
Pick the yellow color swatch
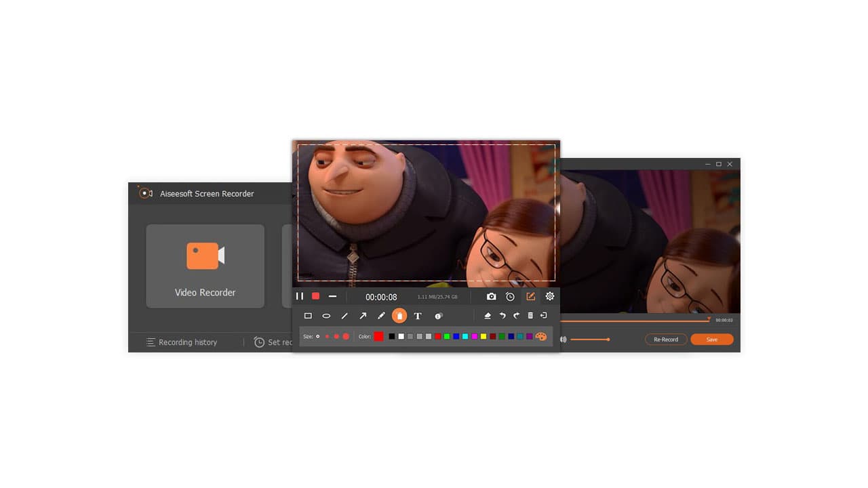click(x=484, y=336)
